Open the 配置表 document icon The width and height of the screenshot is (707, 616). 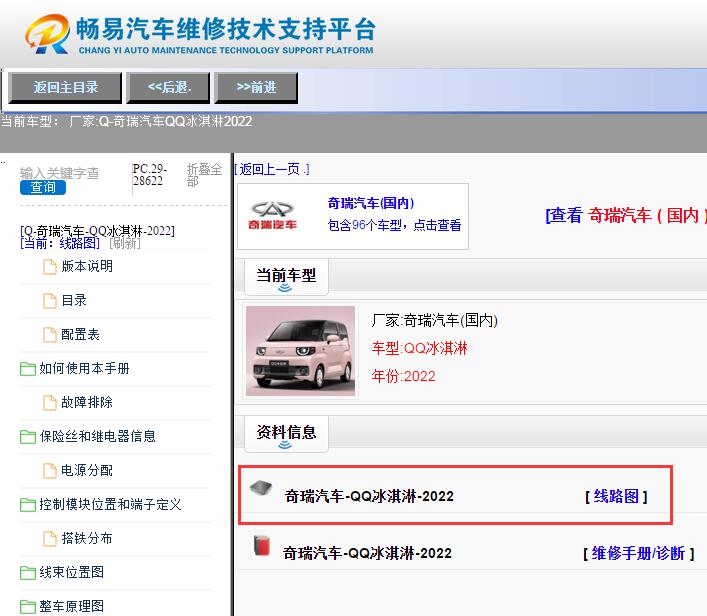click(x=50, y=335)
